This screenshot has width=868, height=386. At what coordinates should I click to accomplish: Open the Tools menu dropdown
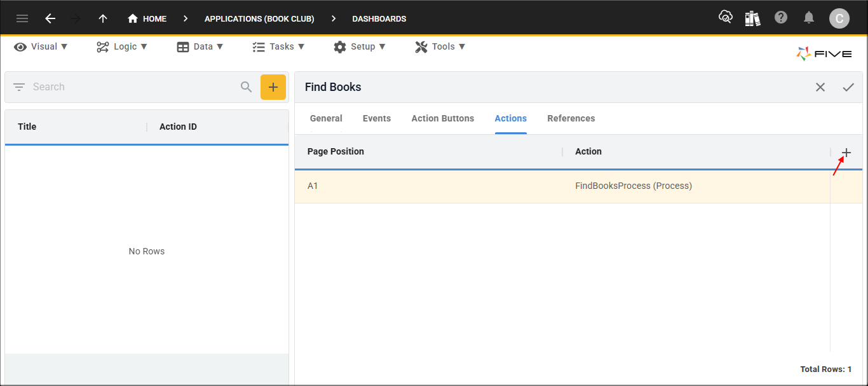440,46
